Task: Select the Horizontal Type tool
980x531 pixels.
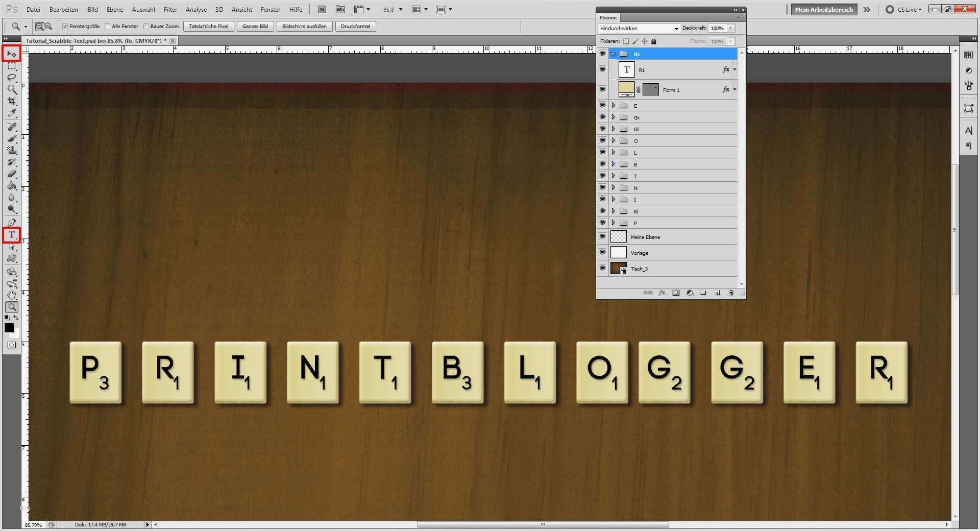Action: pos(12,235)
